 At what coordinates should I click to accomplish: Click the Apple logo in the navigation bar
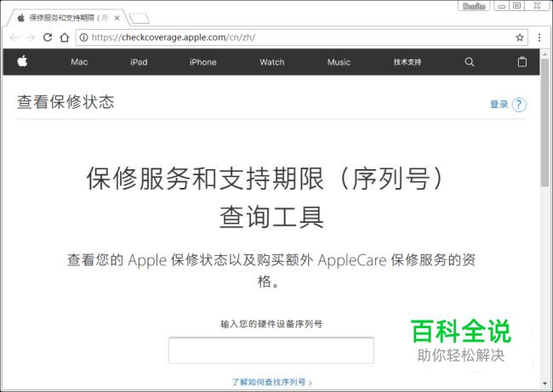coord(22,61)
